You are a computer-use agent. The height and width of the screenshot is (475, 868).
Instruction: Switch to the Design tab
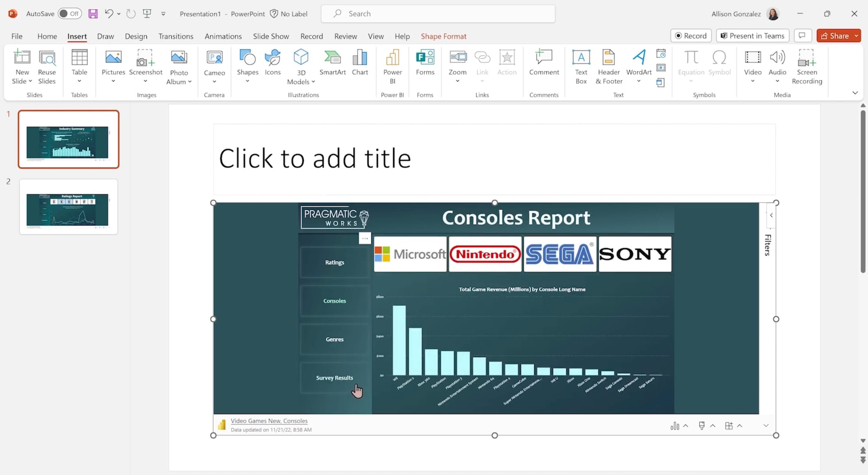pyautogui.click(x=136, y=36)
